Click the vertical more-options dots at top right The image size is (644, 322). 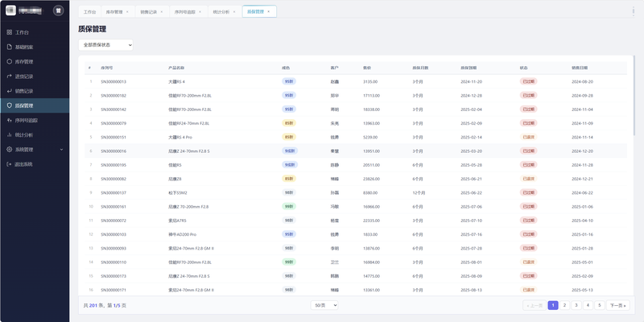pyautogui.click(x=633, y=11)
